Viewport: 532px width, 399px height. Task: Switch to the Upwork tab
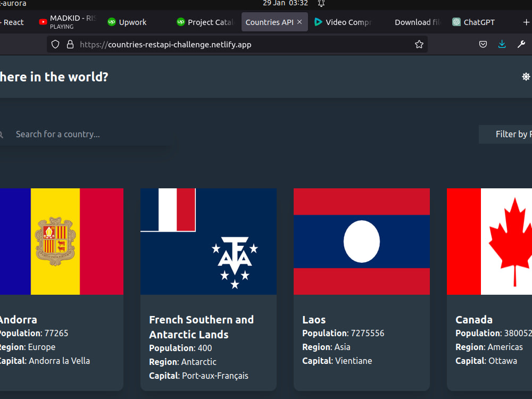[132, 22]
